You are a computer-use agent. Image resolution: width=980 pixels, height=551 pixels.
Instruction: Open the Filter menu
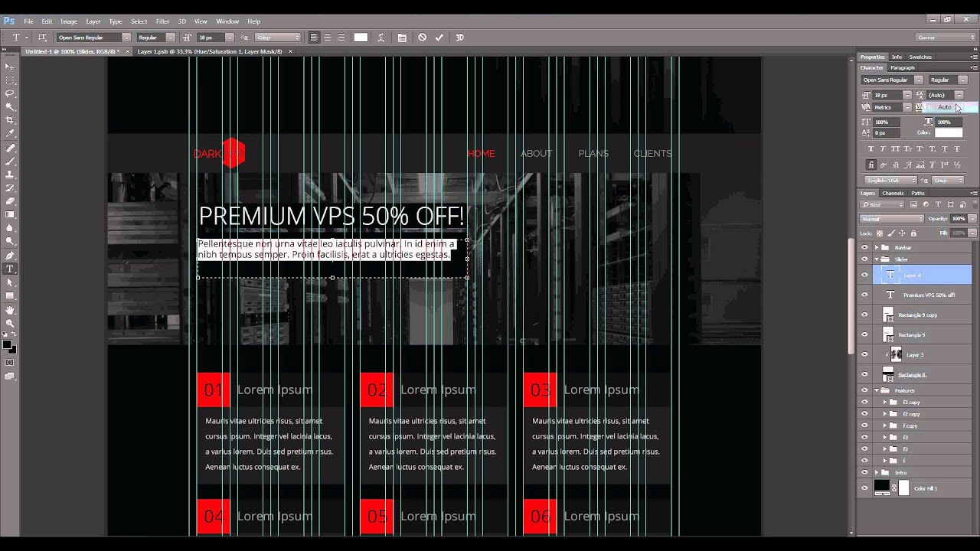tap(162, 21)
